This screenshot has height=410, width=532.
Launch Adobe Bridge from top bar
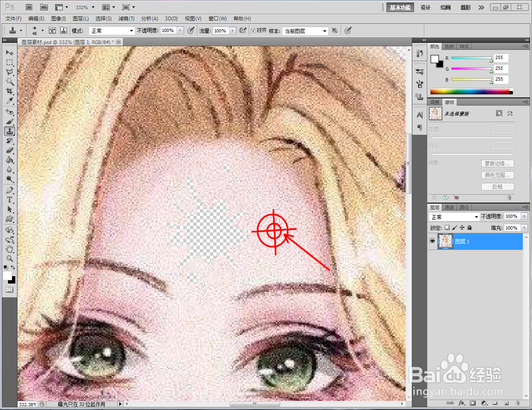(x=29, y=7)
